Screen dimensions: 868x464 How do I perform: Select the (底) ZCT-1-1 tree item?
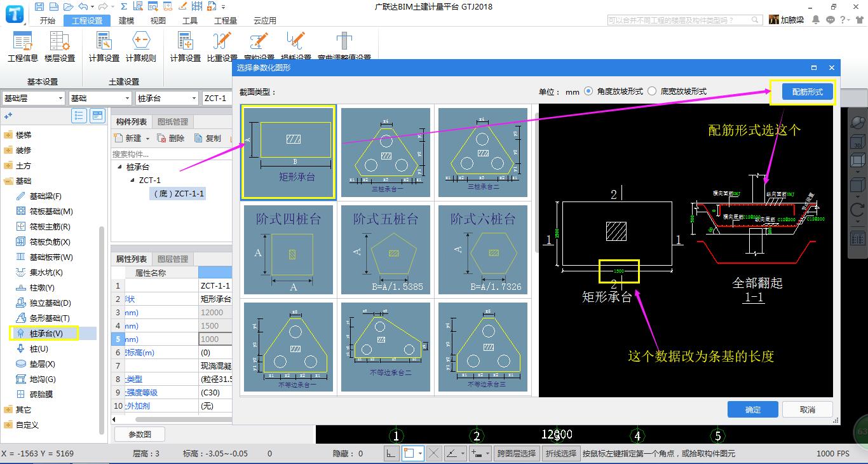[179, 194]
